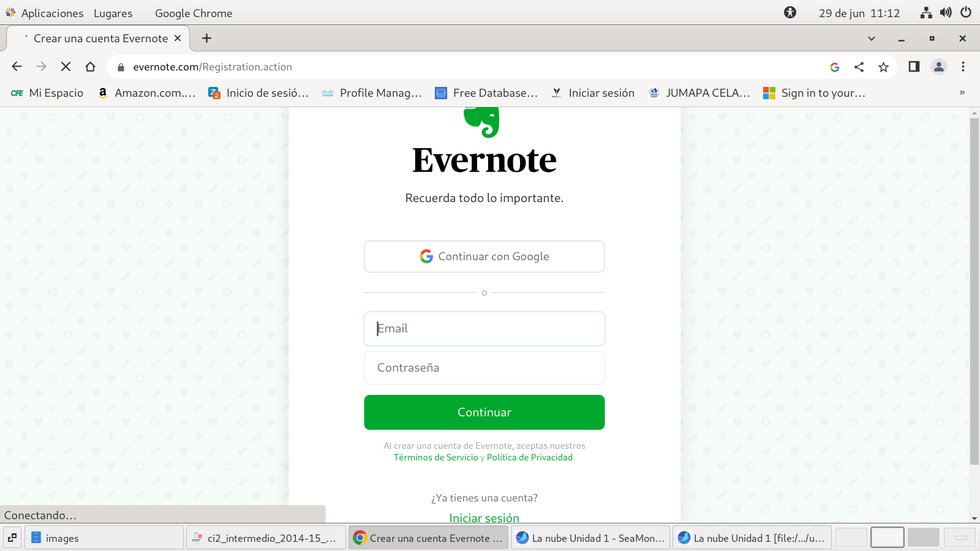Open the Lugares menu
This screenshot has height=551, width=980.
pos(113,13)
